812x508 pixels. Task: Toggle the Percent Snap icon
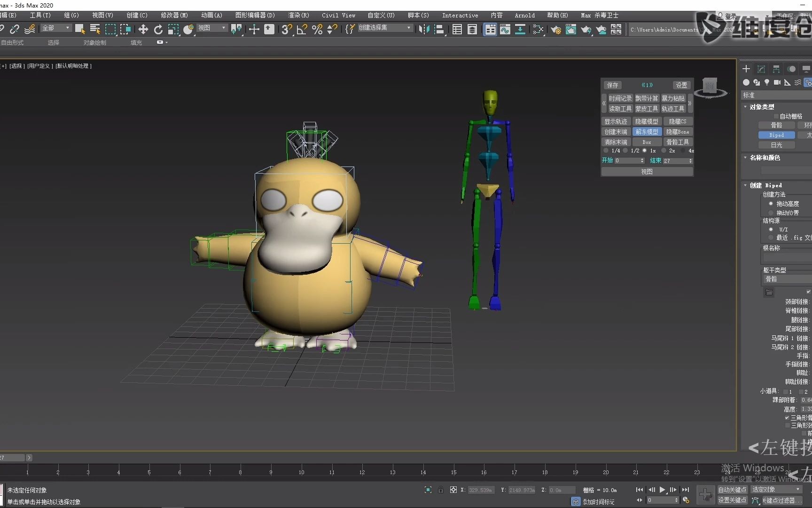[x=317, y=29]
